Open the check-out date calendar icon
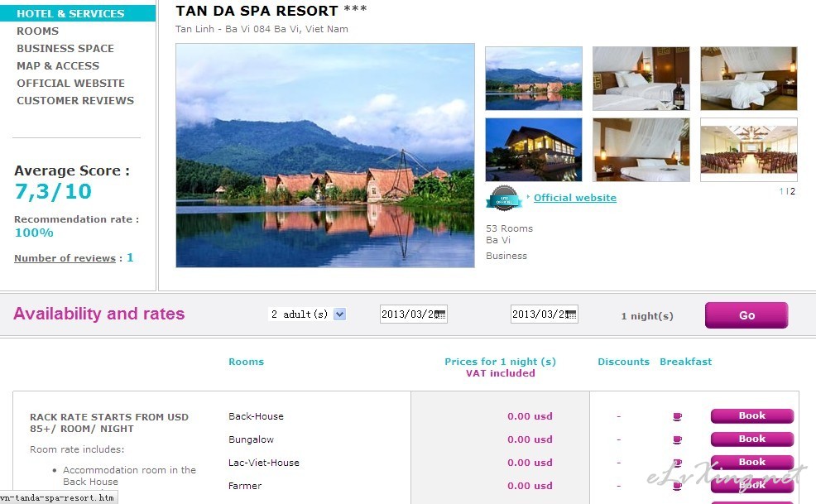 click(x=571, y=314)
